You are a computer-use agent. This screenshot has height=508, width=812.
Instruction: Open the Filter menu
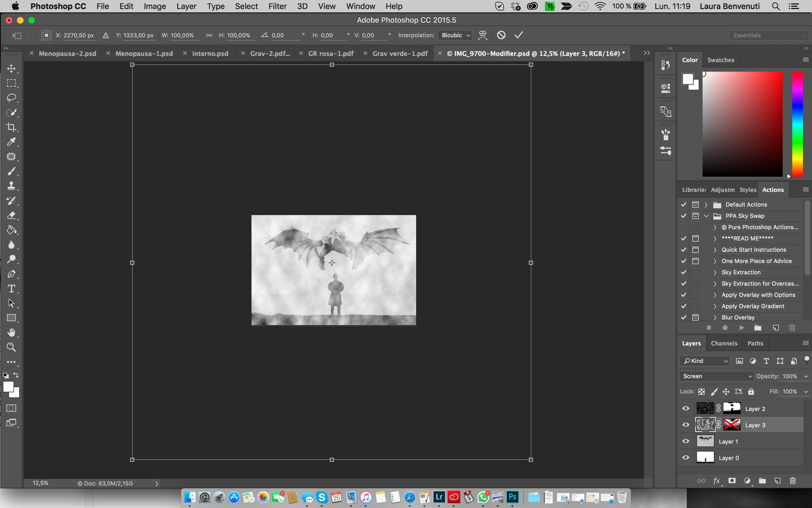277,6
